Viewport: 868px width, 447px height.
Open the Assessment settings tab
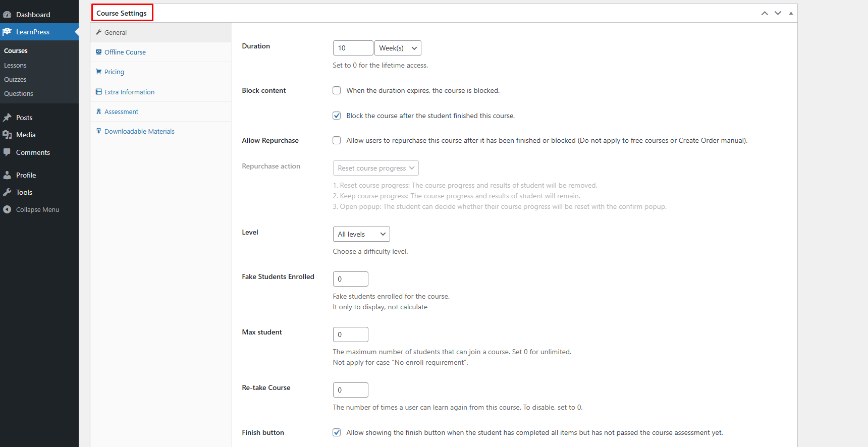tap(121, 111)
